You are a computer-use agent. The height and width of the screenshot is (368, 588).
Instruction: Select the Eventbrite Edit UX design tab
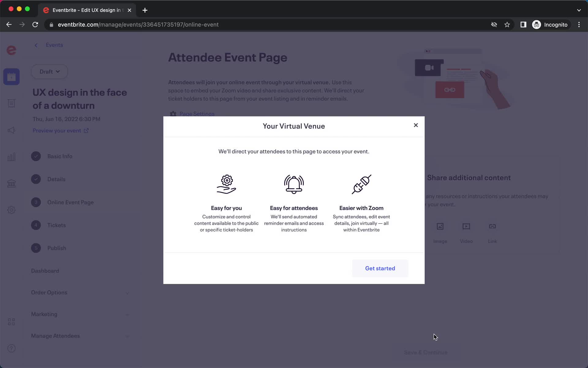(87, 10)
